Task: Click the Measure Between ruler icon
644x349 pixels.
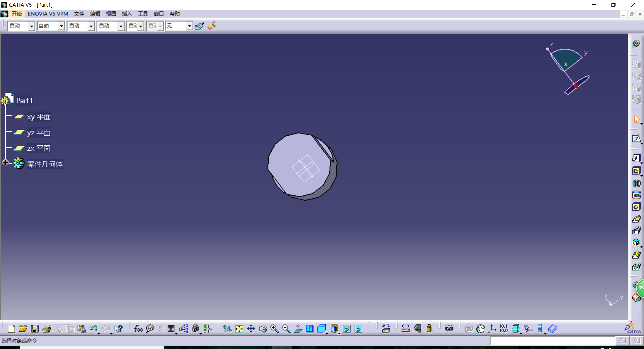Action: coord(406,329)
